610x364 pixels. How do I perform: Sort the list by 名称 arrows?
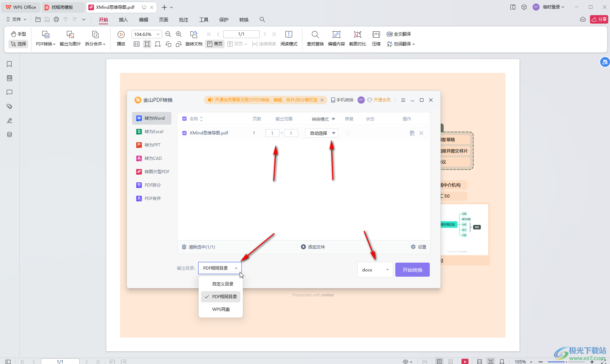201,119
